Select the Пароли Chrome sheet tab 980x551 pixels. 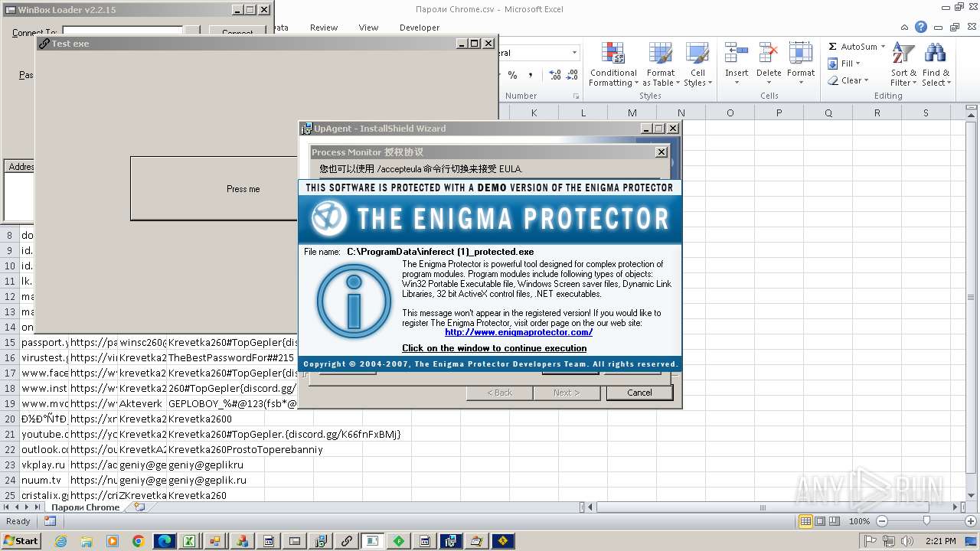click(x=85, y=507)
